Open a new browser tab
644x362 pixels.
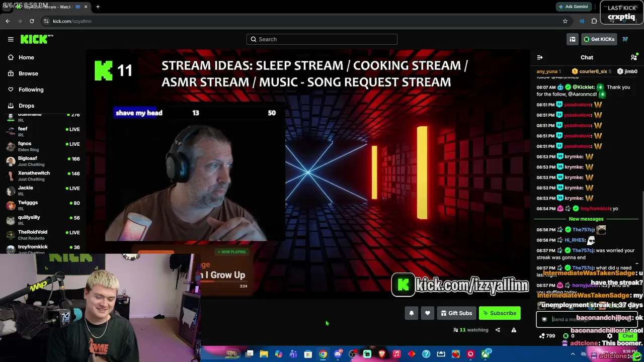click(x=98, y=7)
